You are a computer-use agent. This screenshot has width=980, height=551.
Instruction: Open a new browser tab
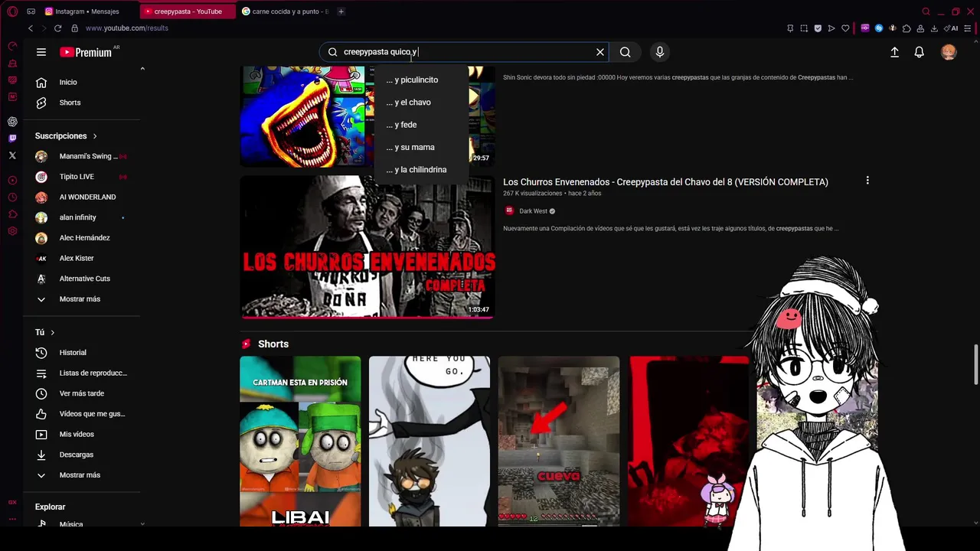pos(341,11)
